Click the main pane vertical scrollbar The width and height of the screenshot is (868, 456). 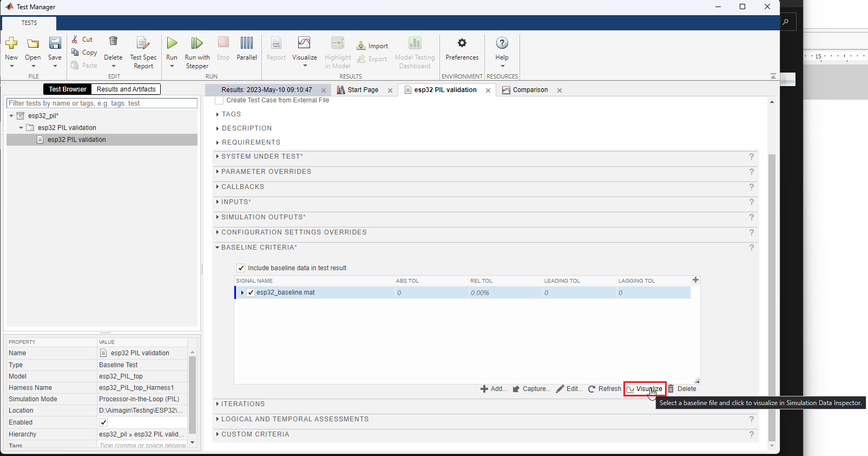click(772, 297)
